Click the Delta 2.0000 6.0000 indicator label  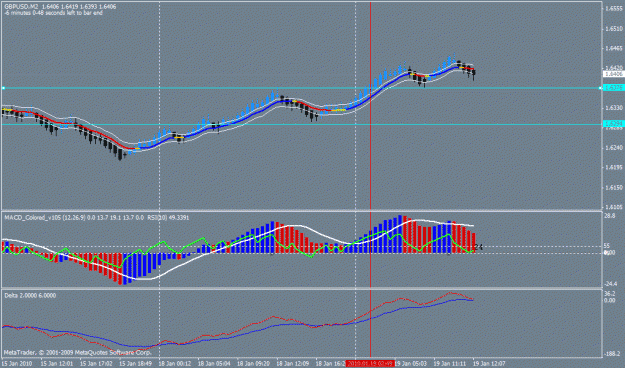[x=30, y=295]
